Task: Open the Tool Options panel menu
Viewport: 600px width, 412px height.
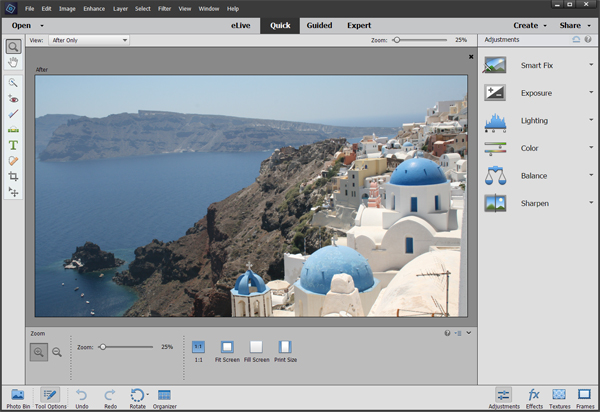Action: point(458,333)
